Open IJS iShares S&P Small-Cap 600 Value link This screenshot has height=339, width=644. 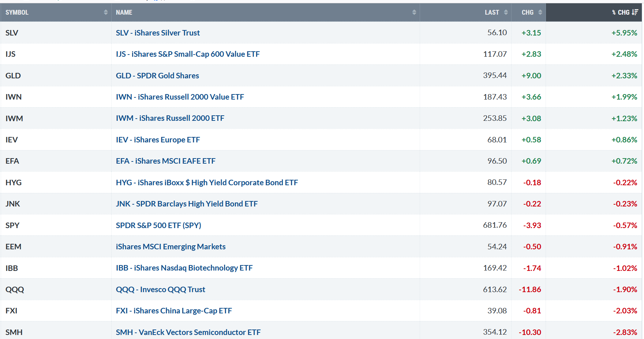point(188,54)
